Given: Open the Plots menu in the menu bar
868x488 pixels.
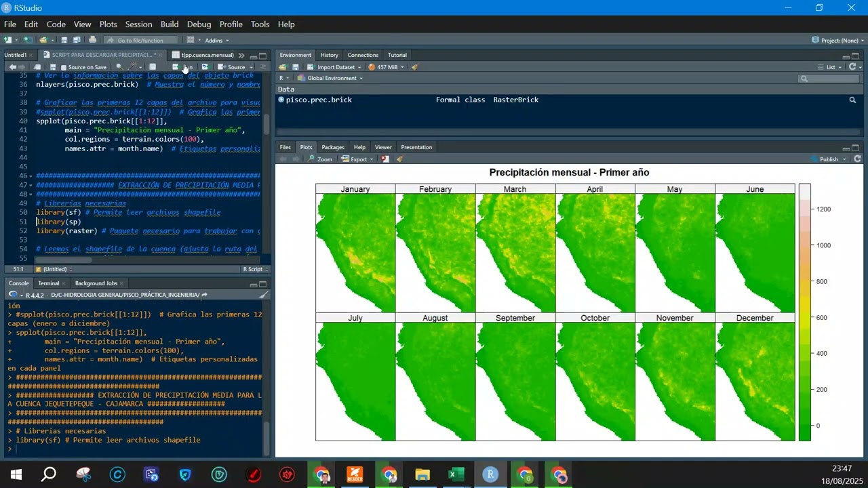Looking at the screenshot, I should (x=108, y=24).
